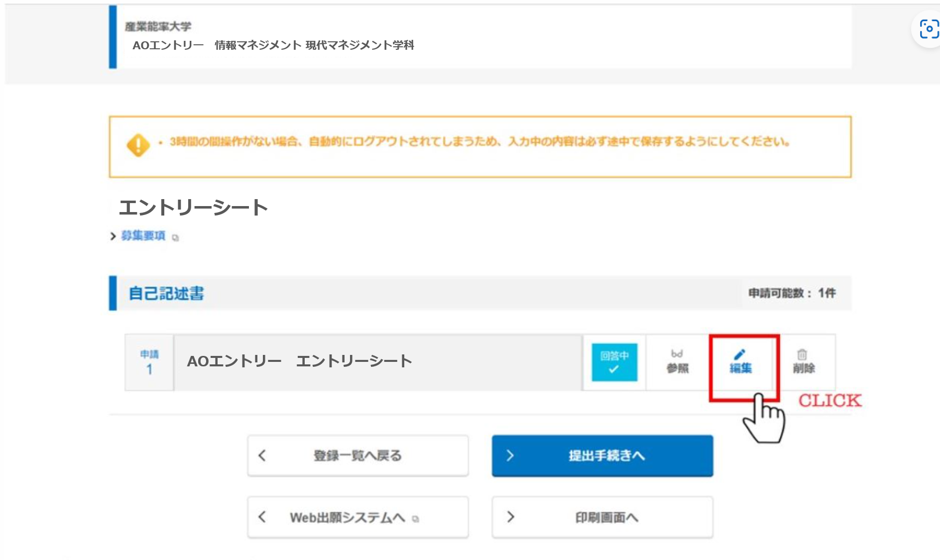Select the AOエントリー エントリーシート row title
Viewport: 940px width, 560px height.
[x=299, y=361]
